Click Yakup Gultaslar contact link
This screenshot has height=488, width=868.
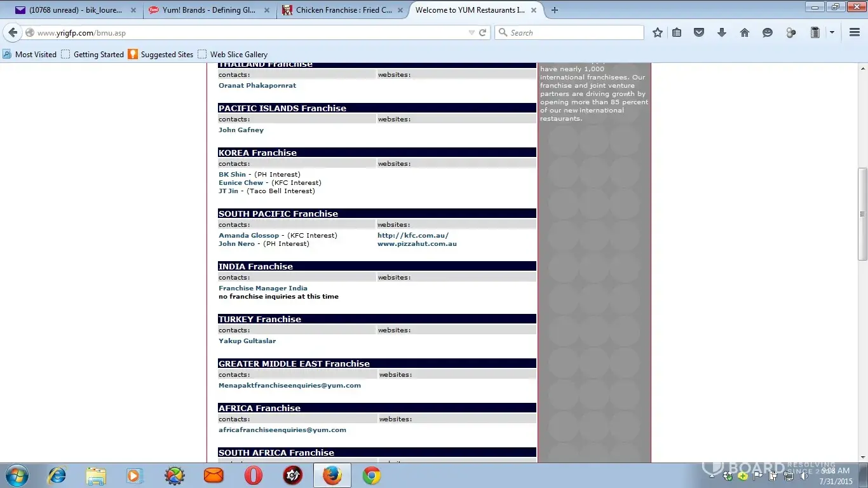pyautogui.click(x=247, y=341)
